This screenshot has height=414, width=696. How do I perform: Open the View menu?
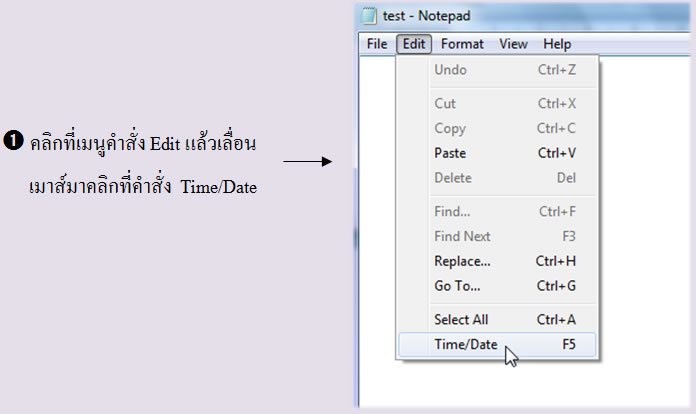513,44
